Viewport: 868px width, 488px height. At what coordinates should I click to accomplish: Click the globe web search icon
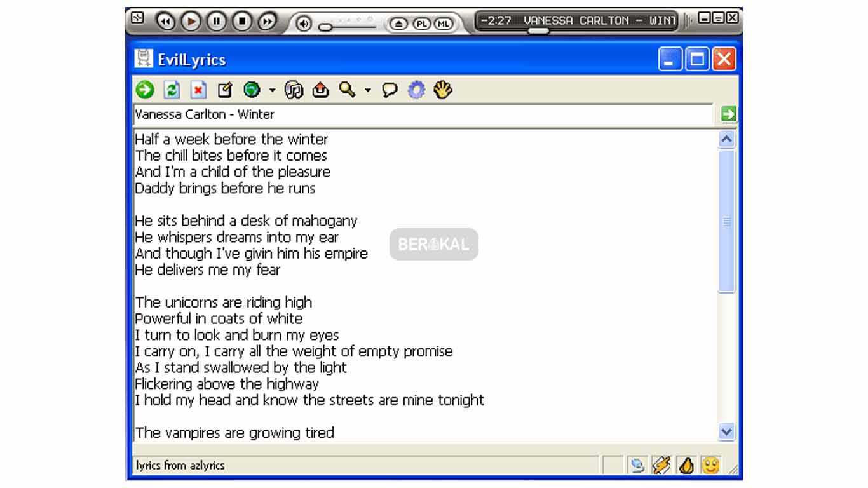(252, 90)
